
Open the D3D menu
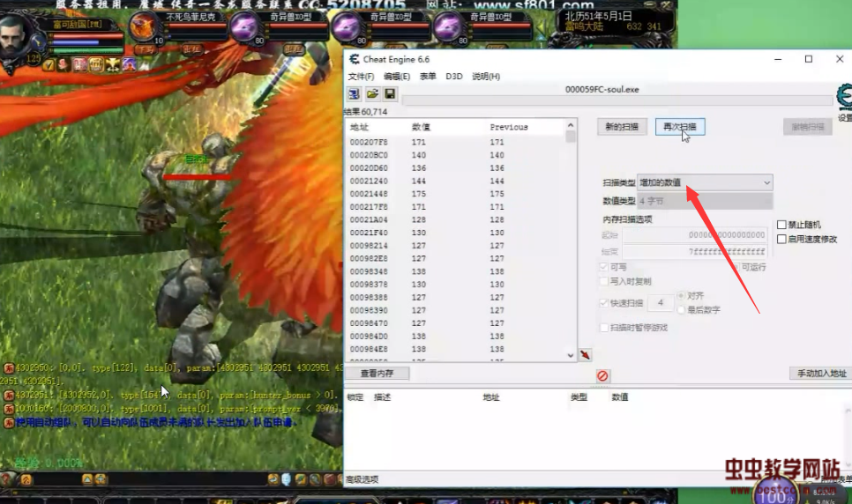453,76
